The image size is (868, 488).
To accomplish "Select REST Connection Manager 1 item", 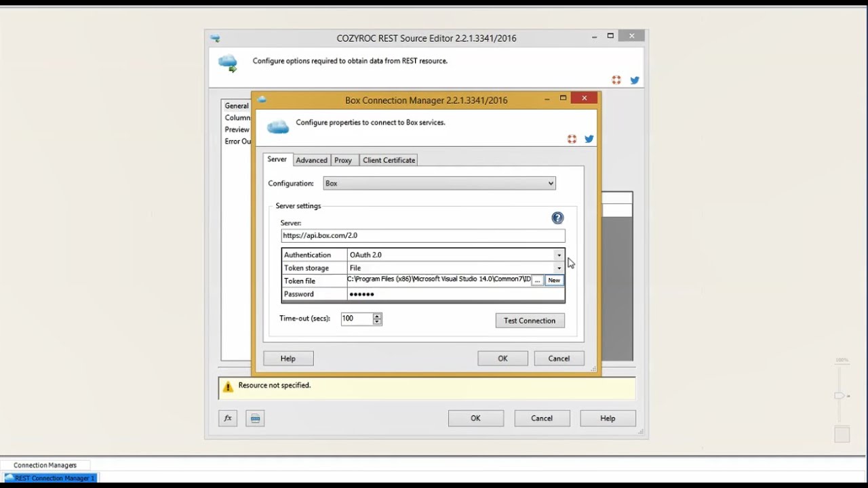I will pos(50,478).
